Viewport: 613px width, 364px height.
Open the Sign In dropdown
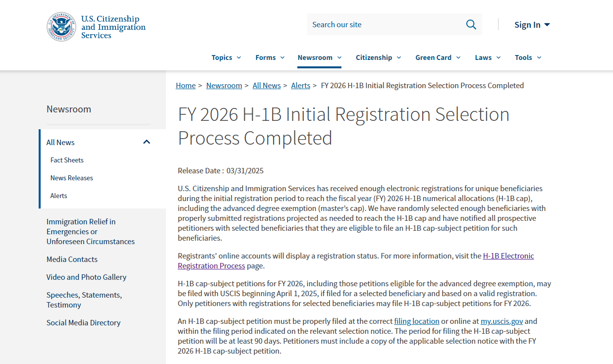[x=532, y=25]
